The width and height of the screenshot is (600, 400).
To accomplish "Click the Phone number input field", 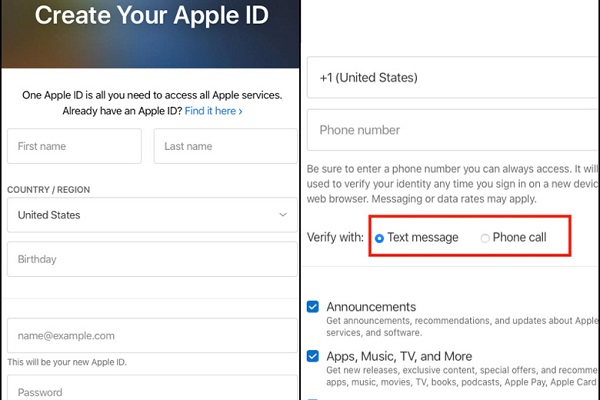I will pyautogui.click(x=452, y=130).
